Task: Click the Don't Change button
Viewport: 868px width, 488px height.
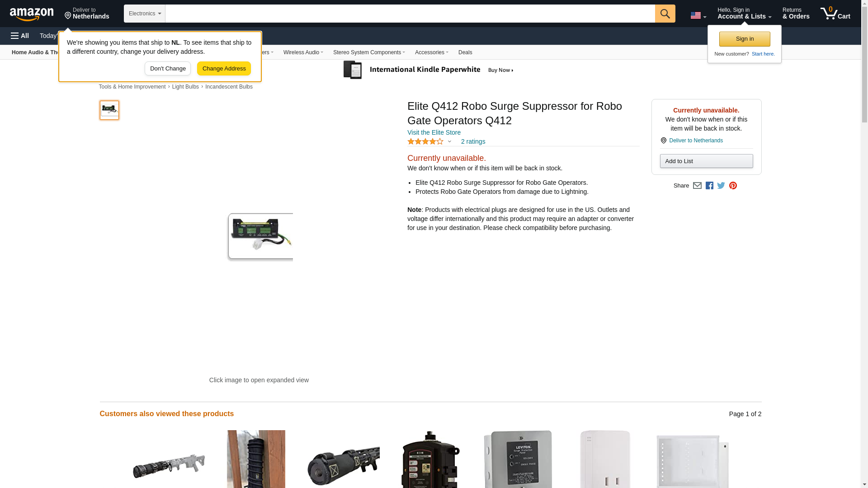Action: pos(168,69)
